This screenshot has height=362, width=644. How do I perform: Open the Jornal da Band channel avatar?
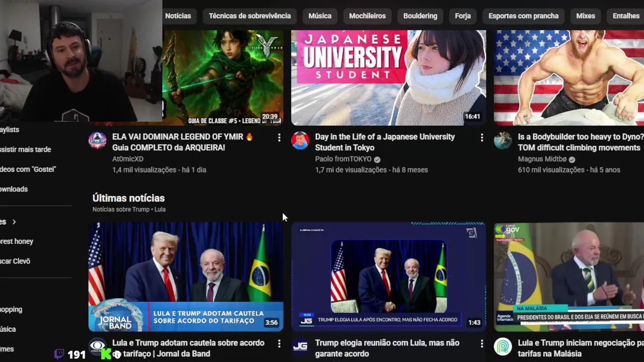coord(98,347)
